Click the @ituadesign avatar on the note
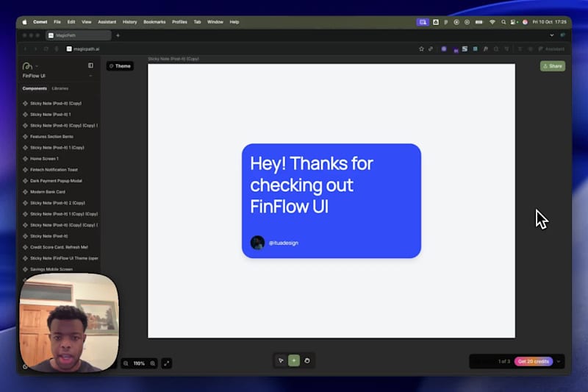The height and width of the screenshot is (392, 588). [x=258, y=243]
